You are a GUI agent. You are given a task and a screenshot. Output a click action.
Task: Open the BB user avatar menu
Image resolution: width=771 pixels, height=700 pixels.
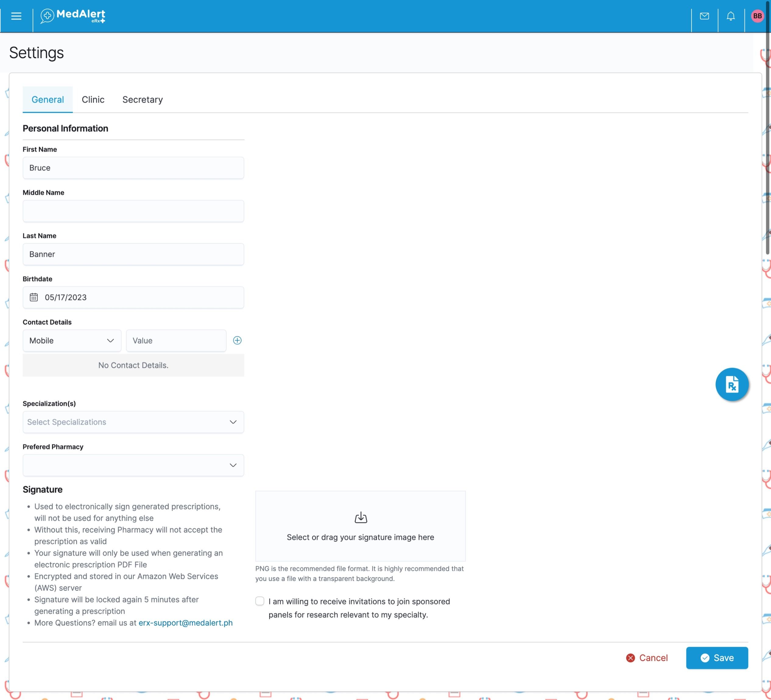point(757,16)
